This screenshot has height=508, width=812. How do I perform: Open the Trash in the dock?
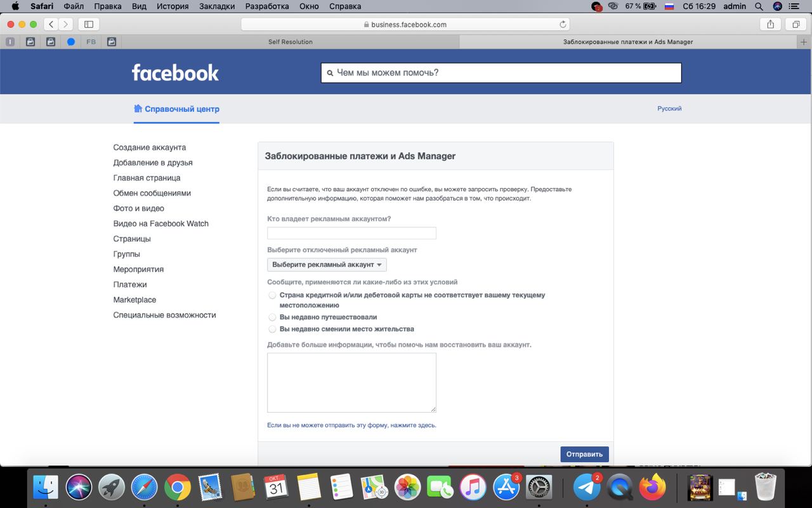coord(766,488)
